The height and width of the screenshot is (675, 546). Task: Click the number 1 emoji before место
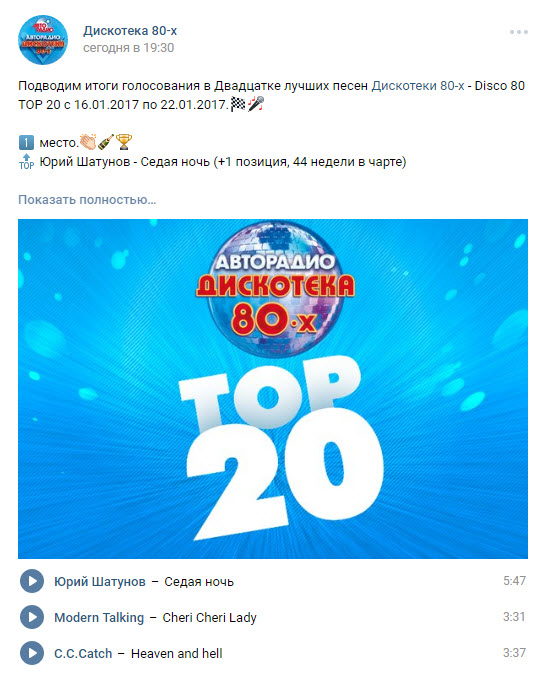coord(26,142)
